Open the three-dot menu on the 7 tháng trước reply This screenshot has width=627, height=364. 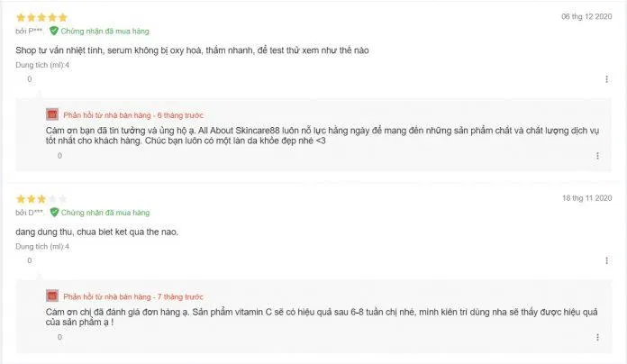point(597,337)
